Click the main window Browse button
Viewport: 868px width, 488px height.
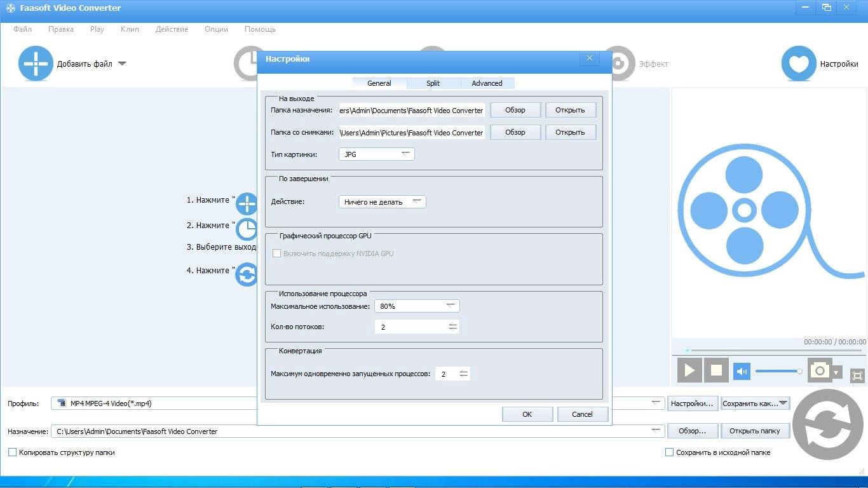[693, 431]
